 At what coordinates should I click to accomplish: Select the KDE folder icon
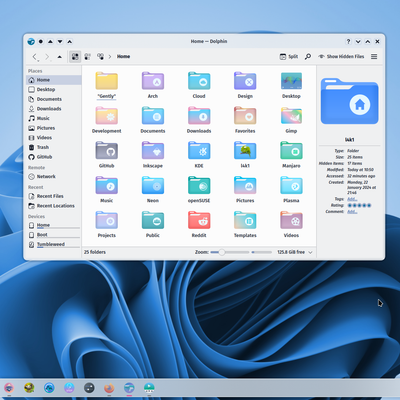point(199,150)
